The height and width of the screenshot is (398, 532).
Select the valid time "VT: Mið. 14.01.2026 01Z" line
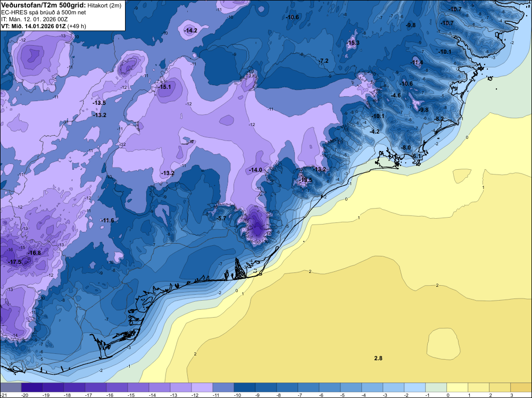pos(33,26)
